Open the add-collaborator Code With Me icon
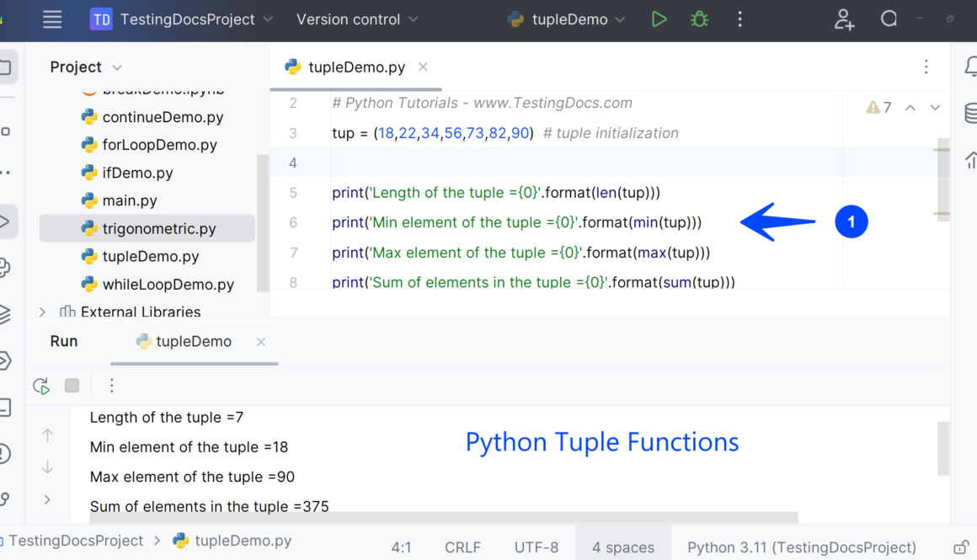The image size is (977, 560). (844, 19)
